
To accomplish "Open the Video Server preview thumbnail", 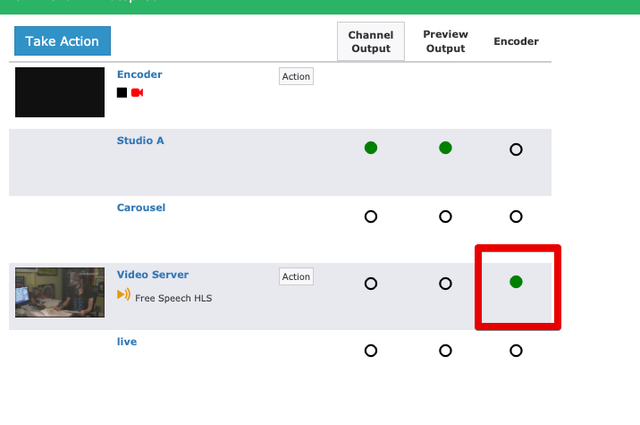I will tap(60, 292).
